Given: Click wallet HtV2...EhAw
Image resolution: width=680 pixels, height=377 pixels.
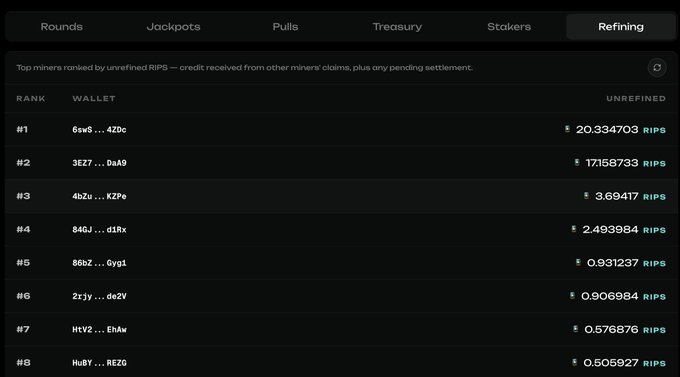Looking at the screenshot, I should 99,329.
